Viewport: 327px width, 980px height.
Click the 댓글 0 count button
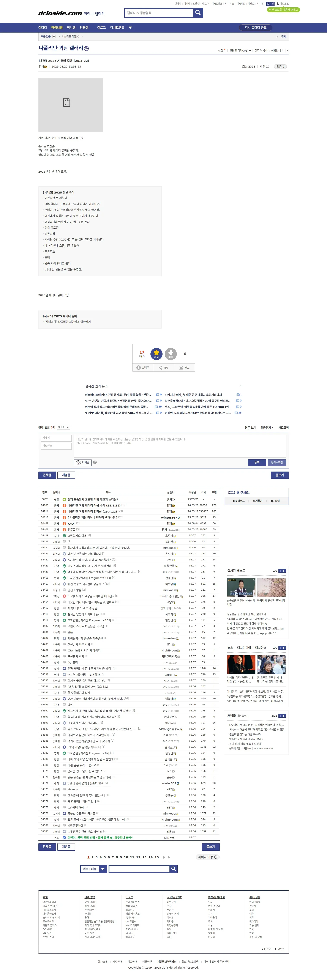click(281, 67)
